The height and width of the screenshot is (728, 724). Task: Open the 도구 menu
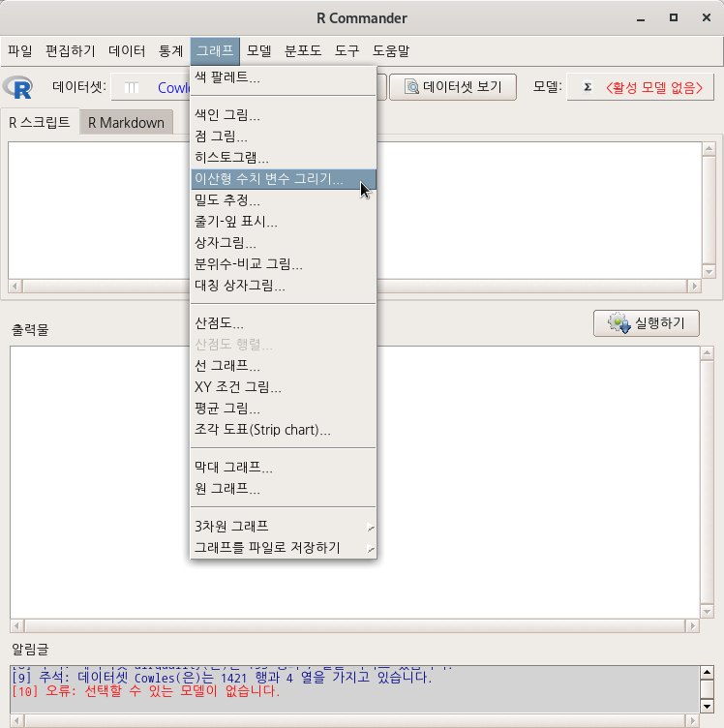[x=347, y=50]
